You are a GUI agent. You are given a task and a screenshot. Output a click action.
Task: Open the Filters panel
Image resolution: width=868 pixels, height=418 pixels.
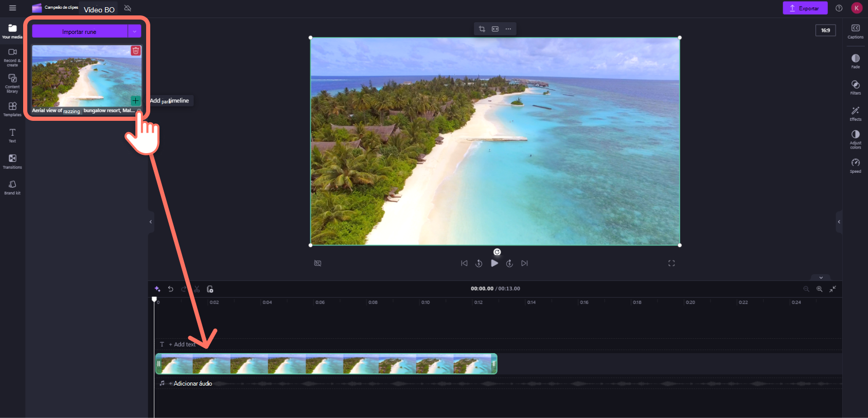[856, 87]
